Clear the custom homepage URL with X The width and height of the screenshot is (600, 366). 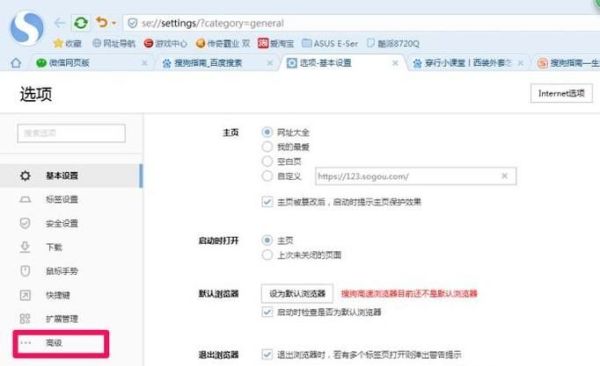tap(505, 176)
